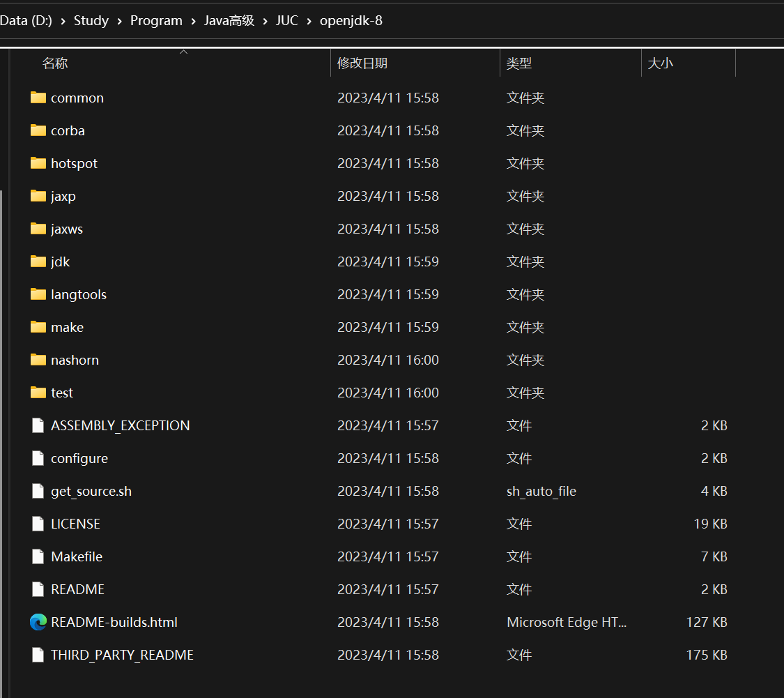Select the hotspot folder icon
Screen dimensions: 784x698
38,163
